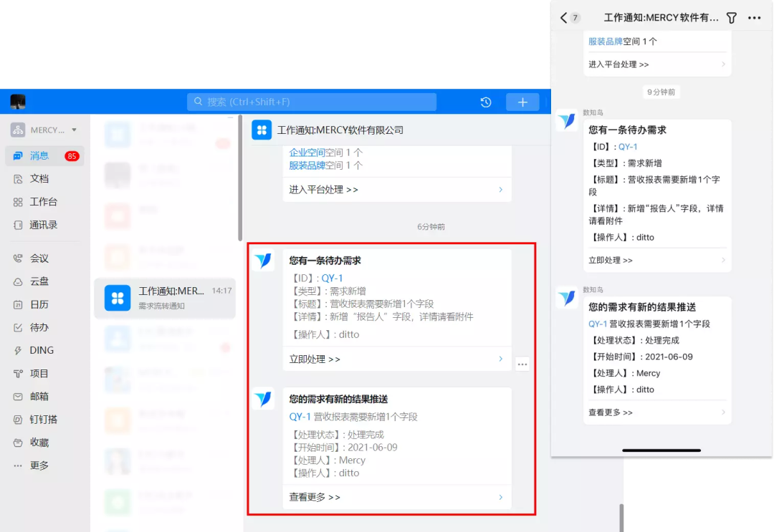
Task: Click the 9分钟前 timestamp in mobile panel
Action: pos(661,92)
